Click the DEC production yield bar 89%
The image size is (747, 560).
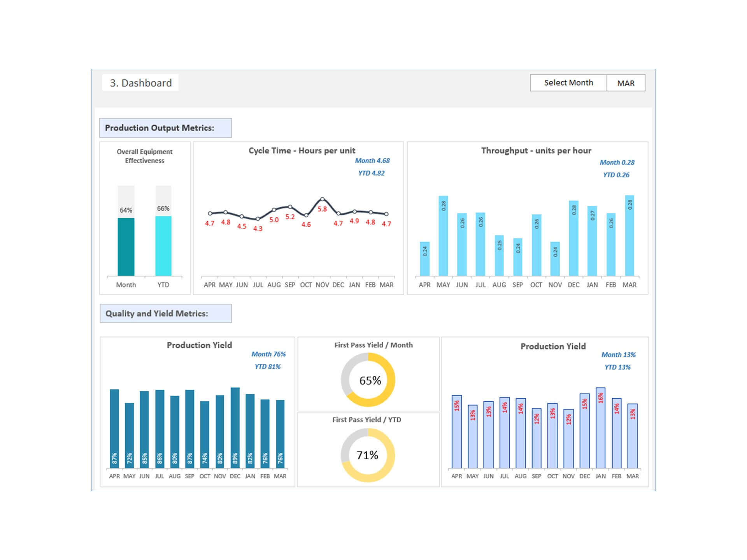pyautogui.click(x=235, y=427)
